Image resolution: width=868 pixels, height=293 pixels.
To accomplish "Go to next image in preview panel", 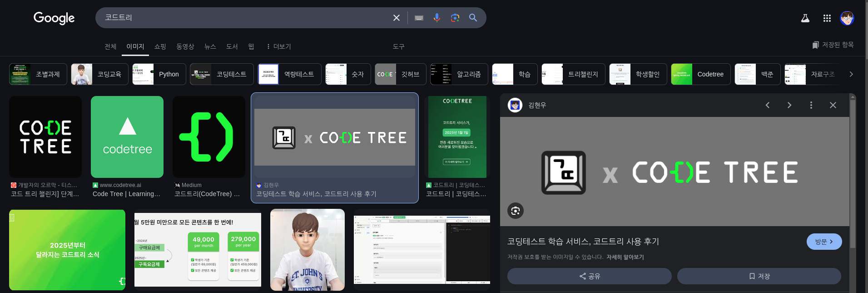I will 789,105.
